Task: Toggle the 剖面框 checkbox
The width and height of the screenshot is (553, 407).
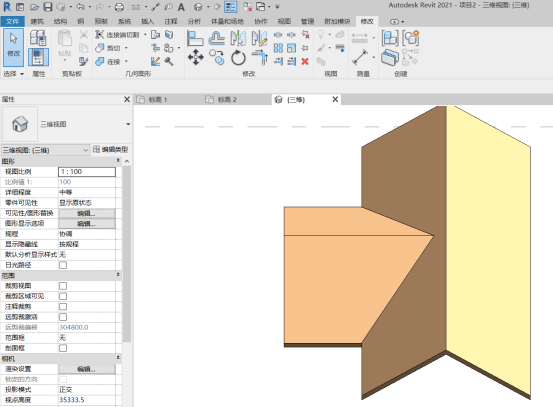Action: coord(63,348)
